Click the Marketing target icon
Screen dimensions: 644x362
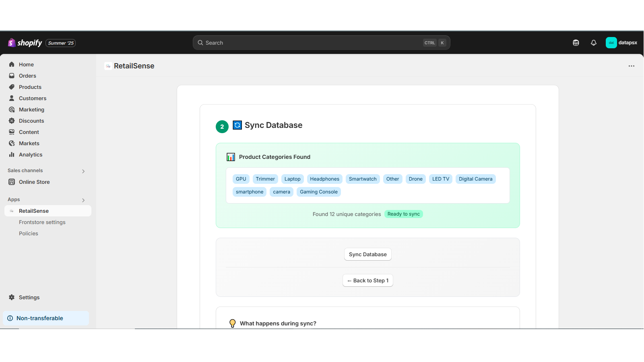tap(12, 109)
